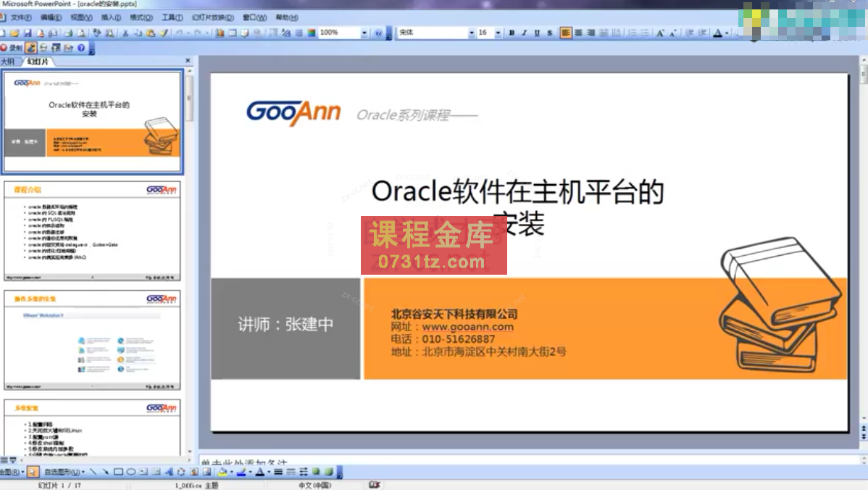The width and height of the screenshot is (868, 490).
Task: Click the Increase Font Size icon
Action: pyautogui.click(x=660, y=33)
